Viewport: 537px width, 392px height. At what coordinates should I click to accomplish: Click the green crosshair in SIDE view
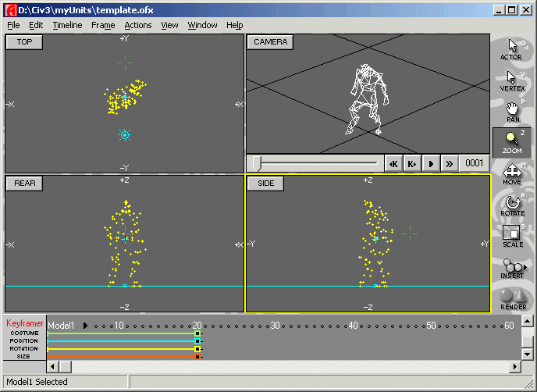[410, 234]
